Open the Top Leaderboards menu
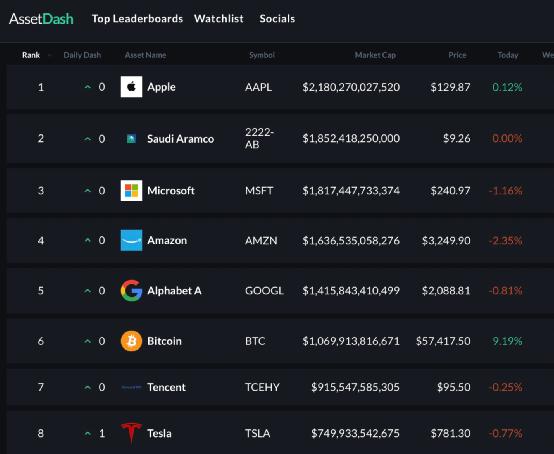 pos(137,18)
